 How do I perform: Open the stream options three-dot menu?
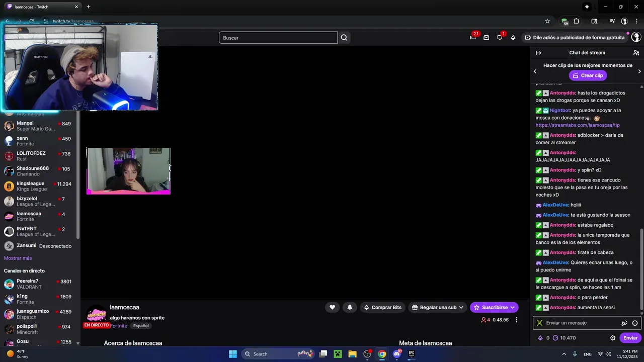(516, 320)
